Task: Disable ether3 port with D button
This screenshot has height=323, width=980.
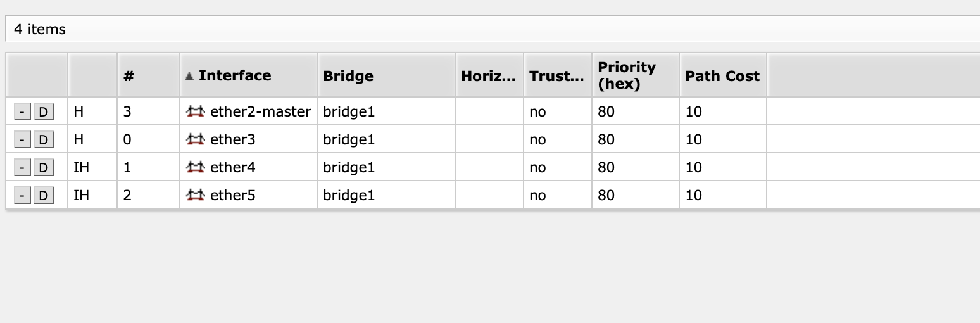Action: pyautogui.click(x=44, y=140)
